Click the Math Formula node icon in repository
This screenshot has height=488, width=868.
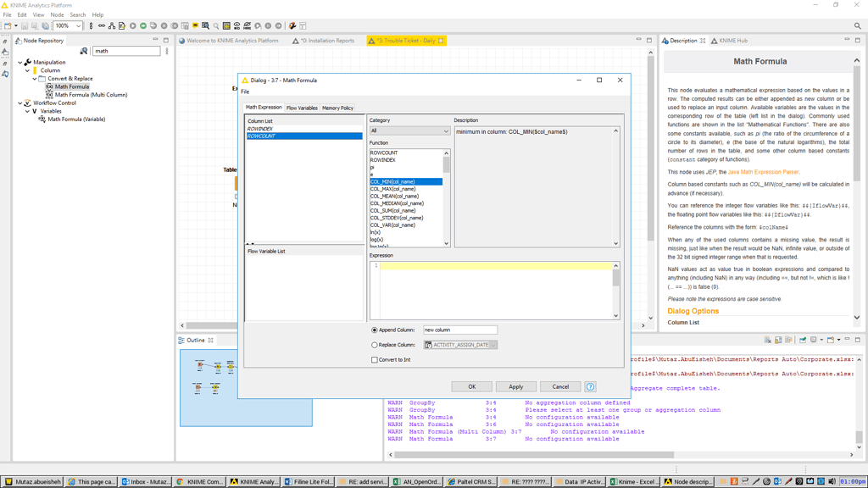(x=49, y=86)
